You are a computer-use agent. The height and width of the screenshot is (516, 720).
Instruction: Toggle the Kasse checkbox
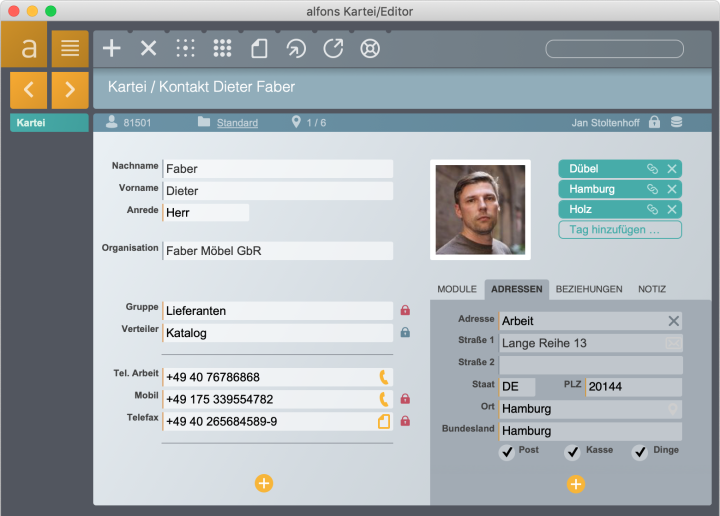pyautogui.click(x=572, y=453)
